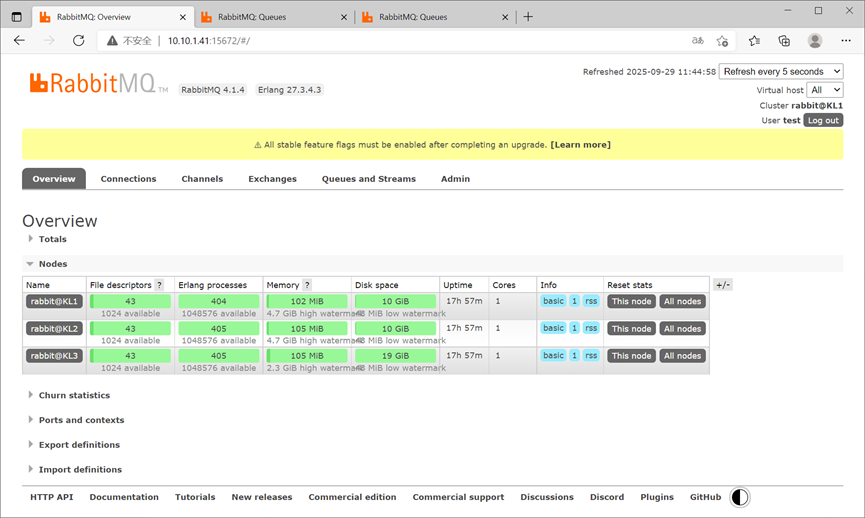Toggle the dark mode theme switcher icon
The image size is (865, 518).
(x=740, y=497)
